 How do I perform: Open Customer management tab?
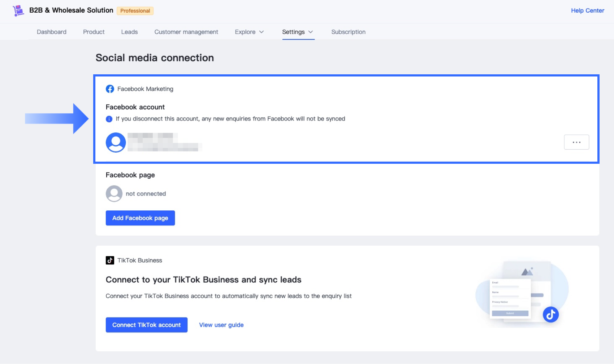[186, 32]
